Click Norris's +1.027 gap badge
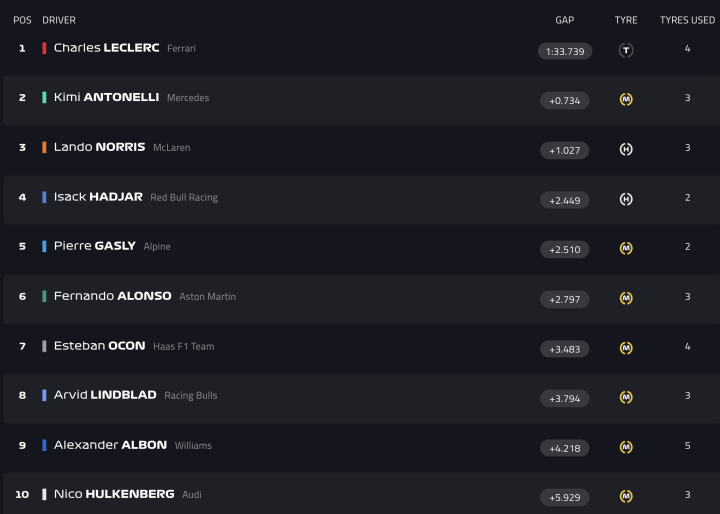This screenshot has width=720, height=514. 564,150
